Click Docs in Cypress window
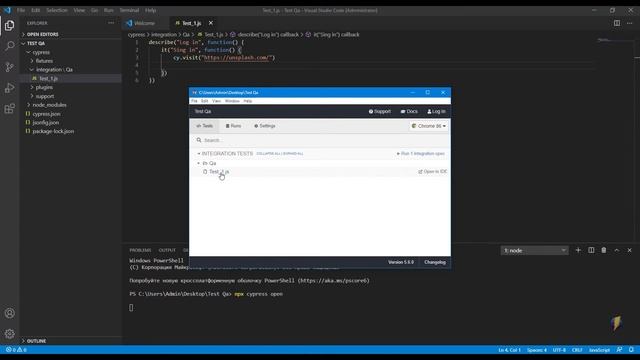 point(409,111)
